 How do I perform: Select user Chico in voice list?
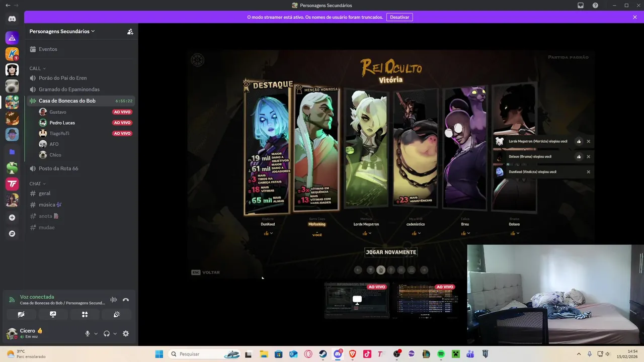click(x=86, y=155)
